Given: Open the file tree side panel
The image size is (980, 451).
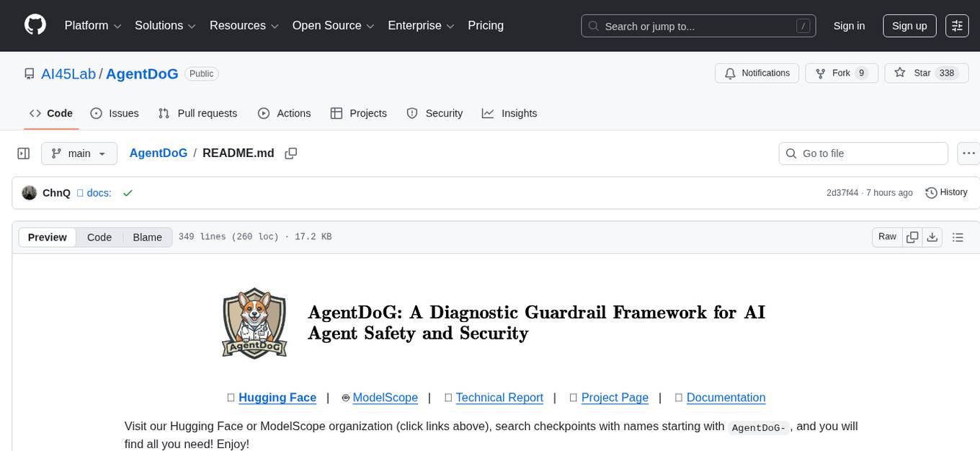Looking at the screenshot, I should pos(24,153).
